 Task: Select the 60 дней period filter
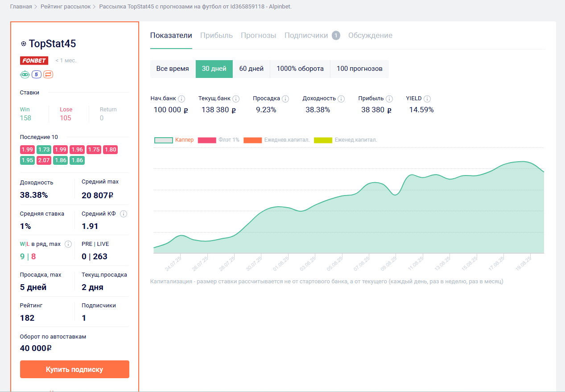252,69
